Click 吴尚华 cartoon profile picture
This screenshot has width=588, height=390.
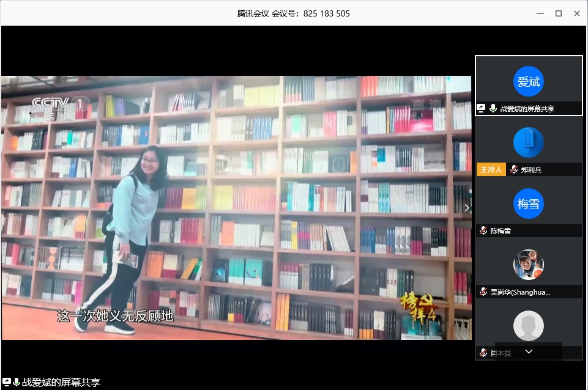[x=529, y=265]
